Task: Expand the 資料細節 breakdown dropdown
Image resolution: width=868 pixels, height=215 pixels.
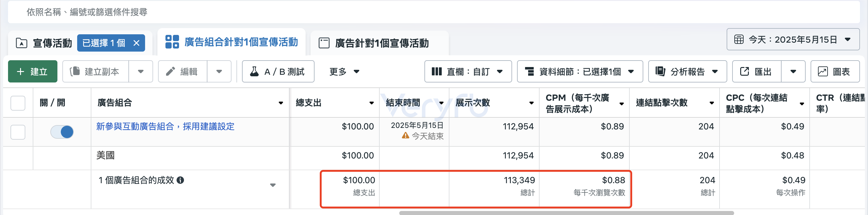Action: point(580,71)
